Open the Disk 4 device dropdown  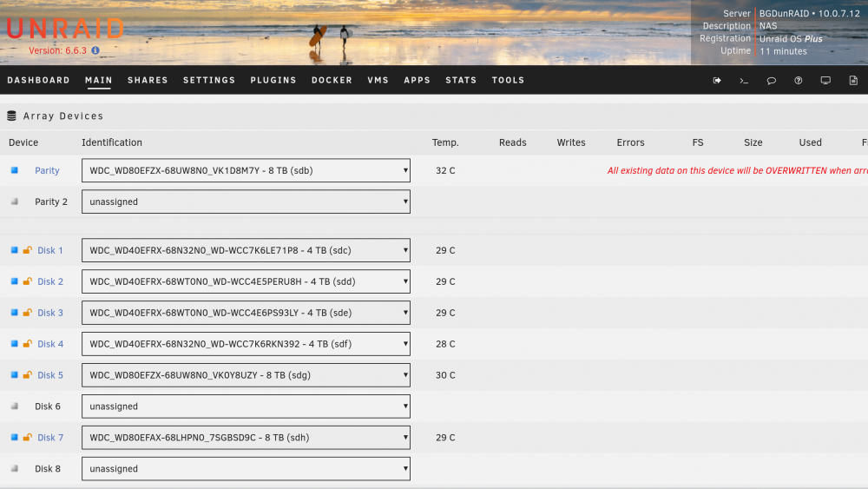pos(246,344)
